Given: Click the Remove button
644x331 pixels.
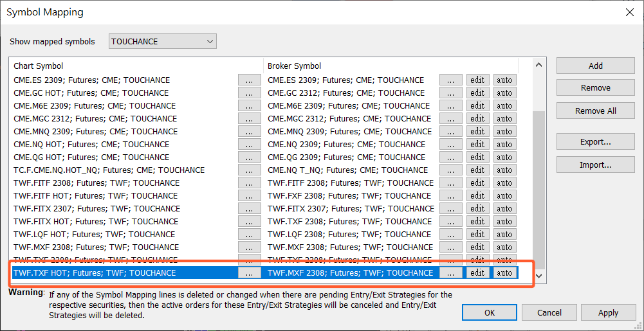Looking at the screenshot, I should pyautogui.click(x=596, y=88).
